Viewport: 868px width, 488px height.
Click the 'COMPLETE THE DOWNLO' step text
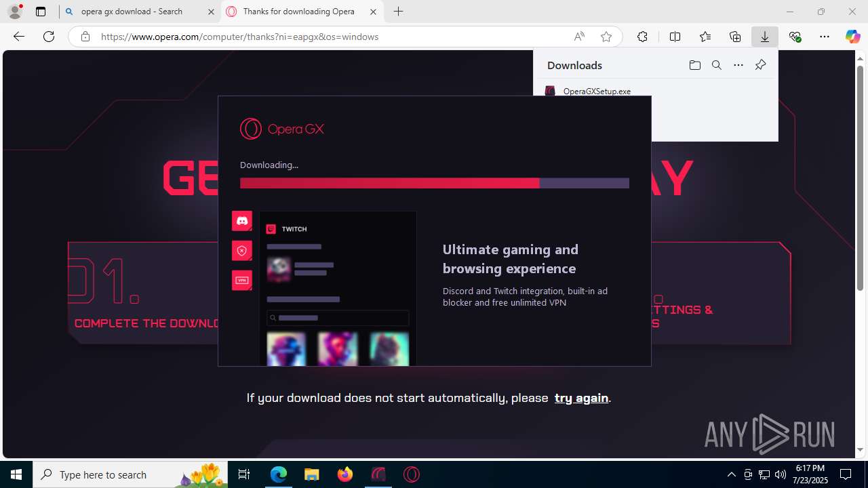pos(146,323)
